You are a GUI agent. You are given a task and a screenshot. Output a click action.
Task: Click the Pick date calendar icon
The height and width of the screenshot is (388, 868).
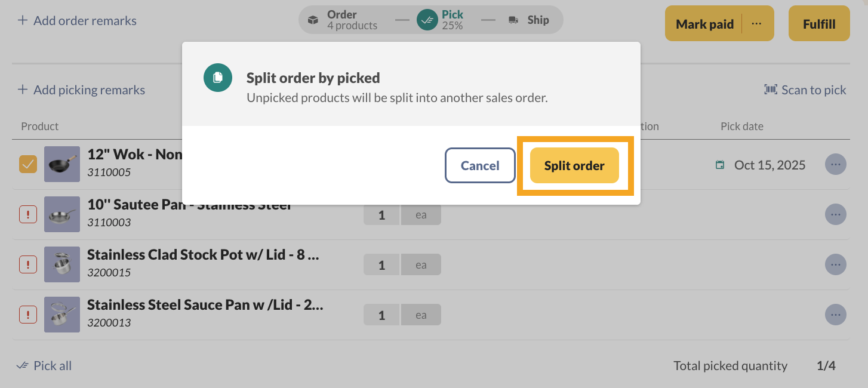(x=721, y=165)
